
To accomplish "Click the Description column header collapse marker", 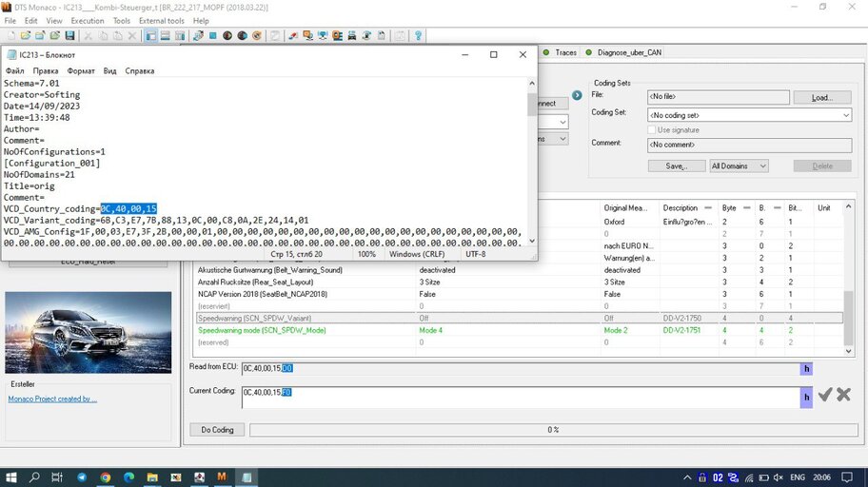I will [x=708, y=207].
